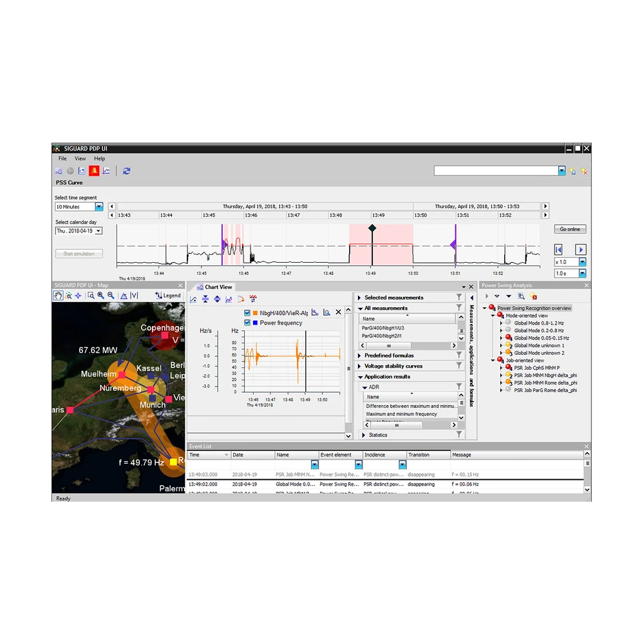Click the filter icon for Voltage stability curves
The image size is (644, 644).
point(459,366)
